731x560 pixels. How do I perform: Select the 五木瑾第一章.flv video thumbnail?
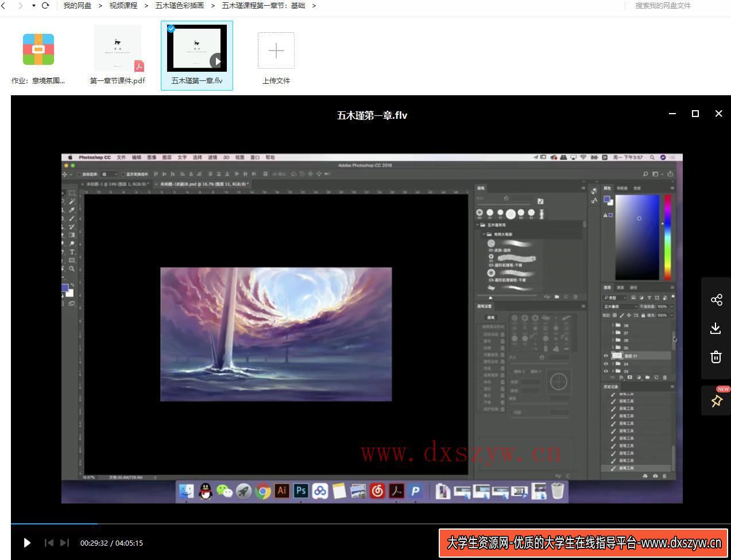tap(197, 48)
